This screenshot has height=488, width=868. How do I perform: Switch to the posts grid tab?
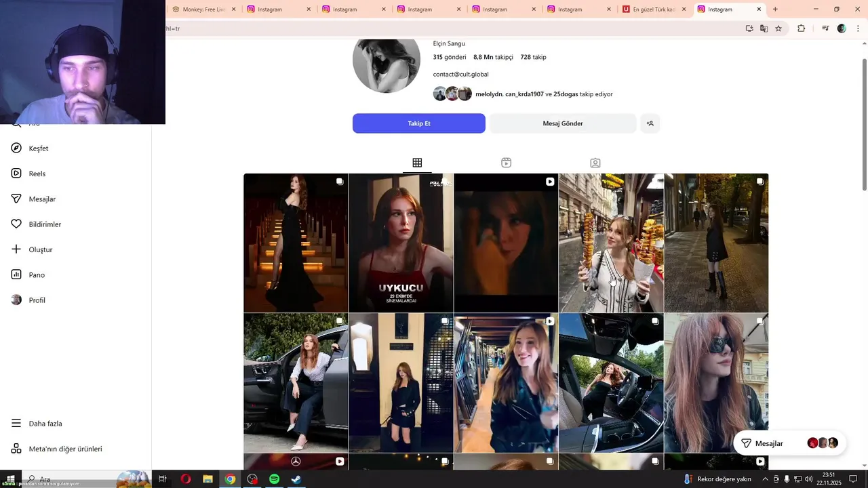(417, 163)
